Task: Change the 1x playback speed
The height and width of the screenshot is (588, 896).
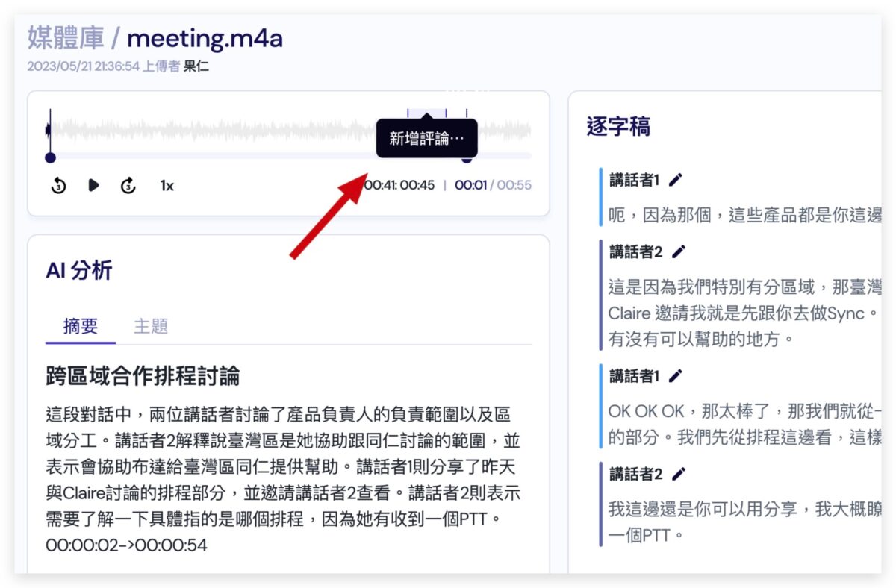Action: [x=167, y=185]
